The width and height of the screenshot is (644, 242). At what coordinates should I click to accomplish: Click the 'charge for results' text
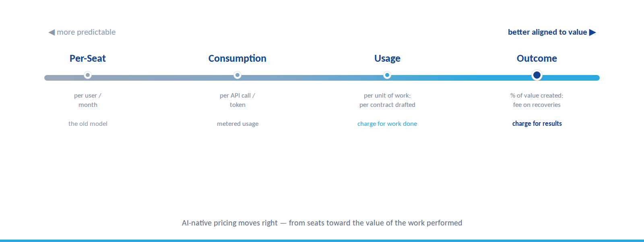click(537, 124)
